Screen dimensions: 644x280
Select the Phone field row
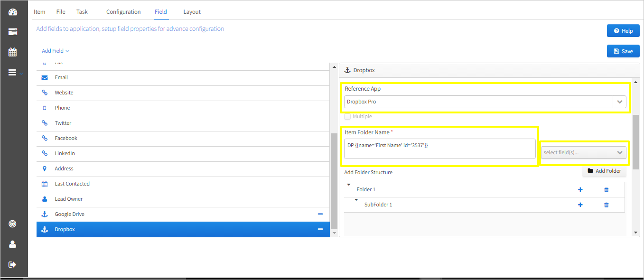point(183,108)
